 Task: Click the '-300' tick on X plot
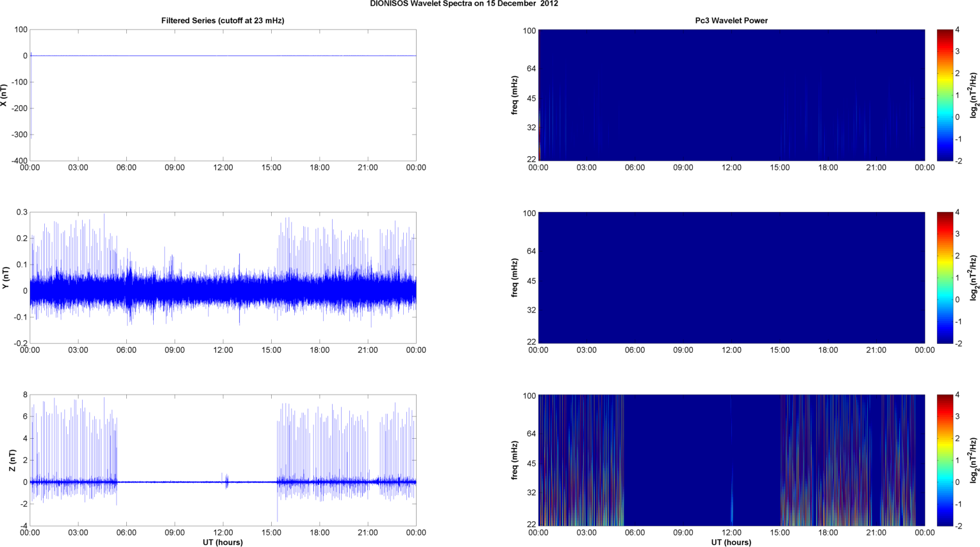click(x=19, y=135)
